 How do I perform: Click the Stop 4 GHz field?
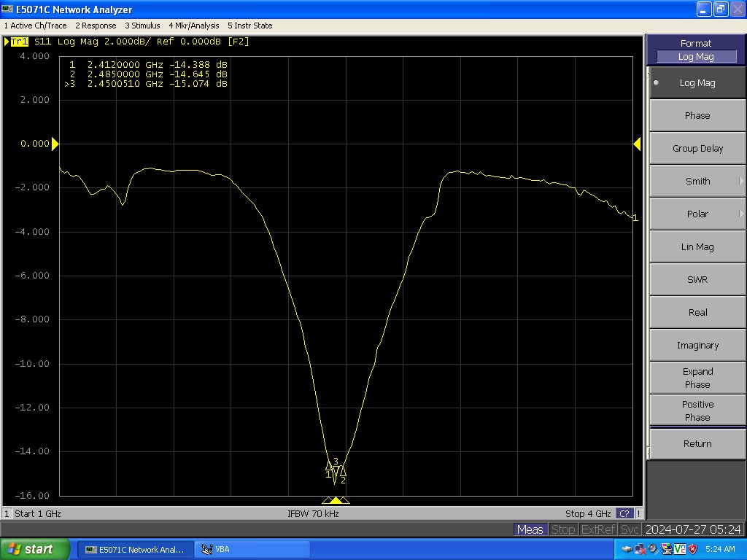pyautogui.click(x=588, y=514)
